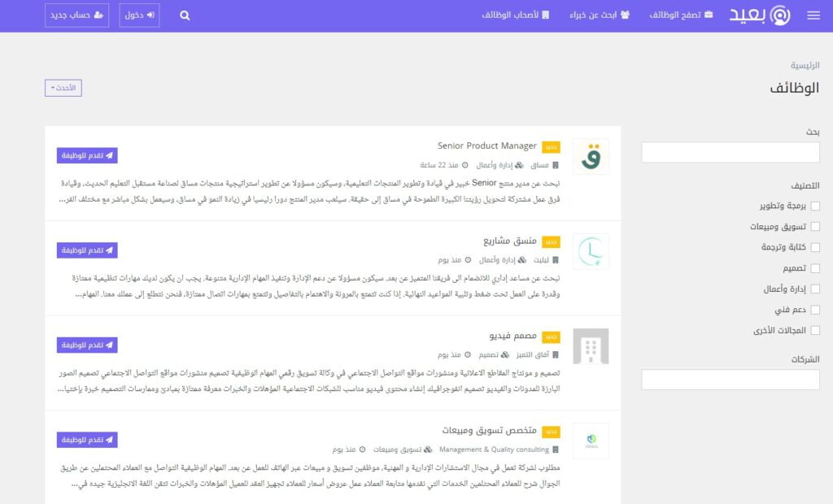Expand the الأحدث sort dropdown
The height and width of the screenshot is (504, 833).
63,88
